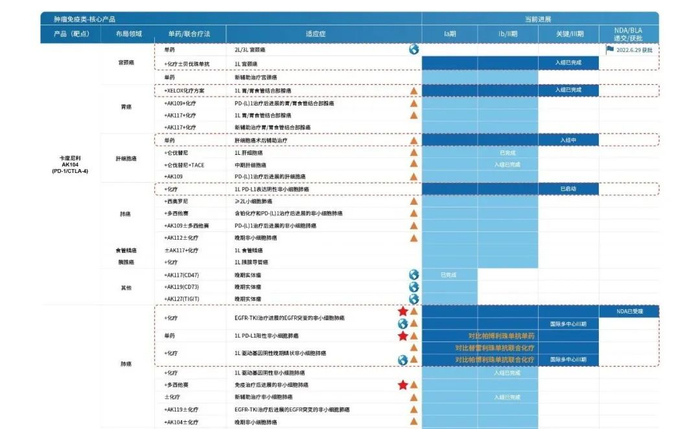Click the Ib/II期 column header

pos(508,33)
